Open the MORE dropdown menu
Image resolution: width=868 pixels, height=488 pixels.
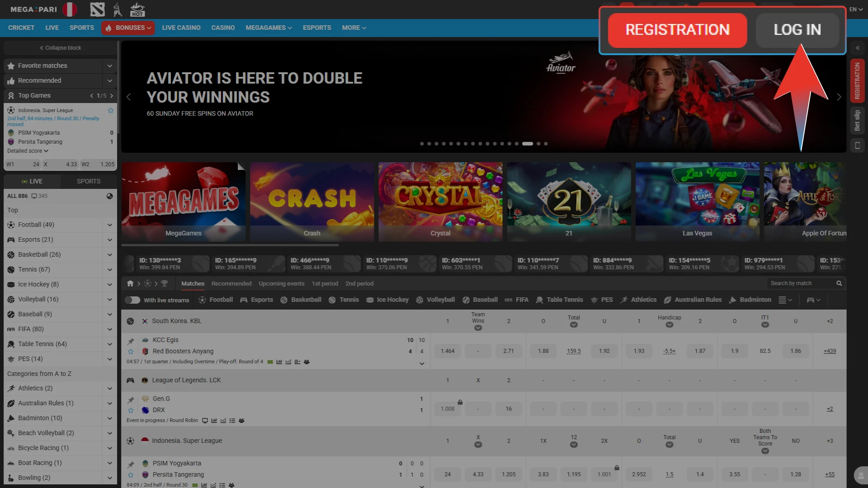tap(354, 28)
